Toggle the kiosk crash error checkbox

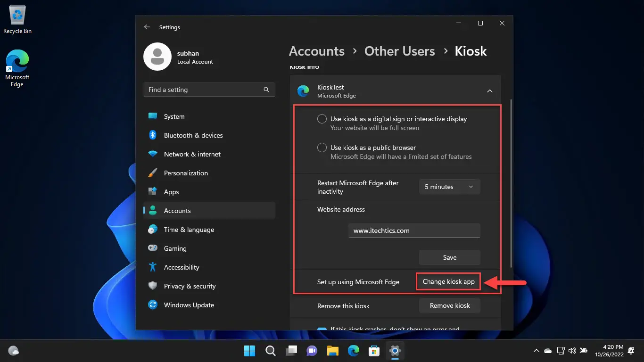pos(322,329)
